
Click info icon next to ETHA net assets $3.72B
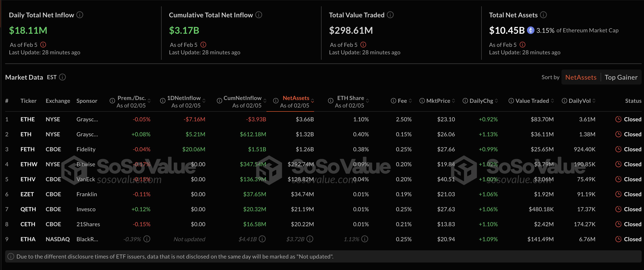(310, 239)
